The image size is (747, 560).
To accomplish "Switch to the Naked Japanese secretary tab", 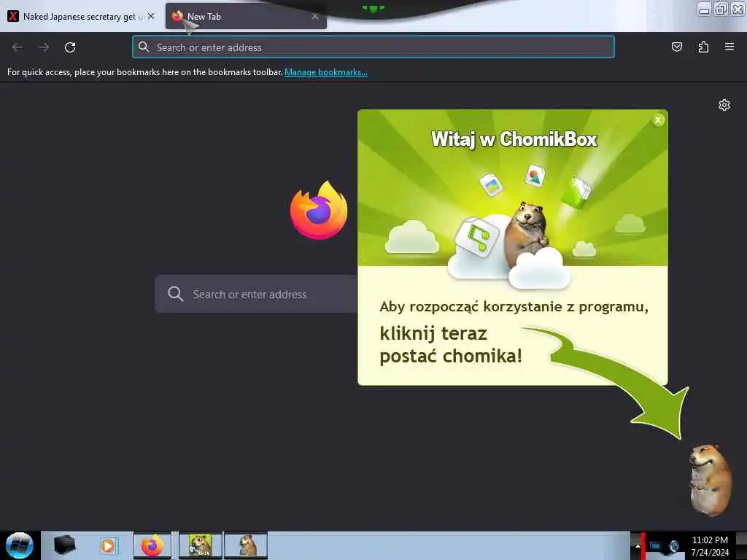I will pos(81,16).
